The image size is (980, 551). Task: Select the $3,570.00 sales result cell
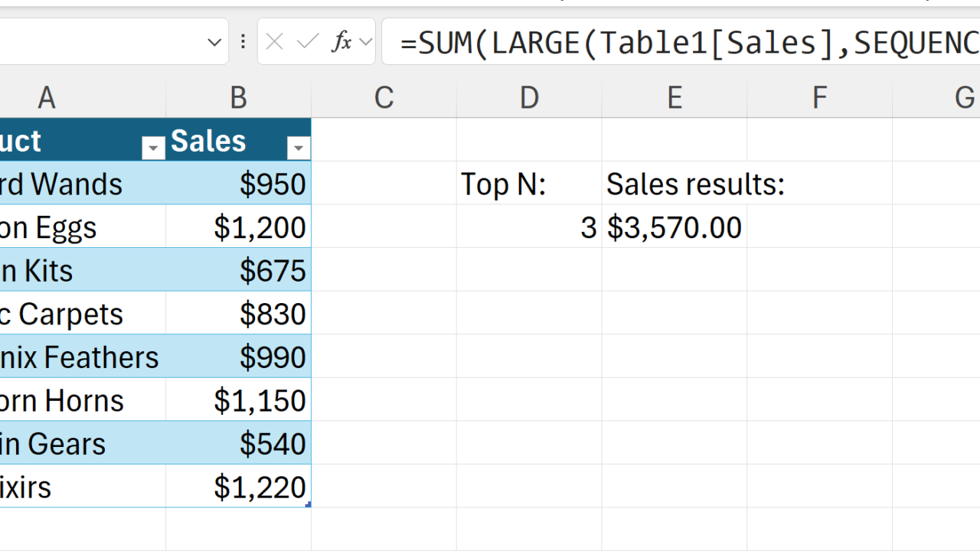click(x=674, y=227)
